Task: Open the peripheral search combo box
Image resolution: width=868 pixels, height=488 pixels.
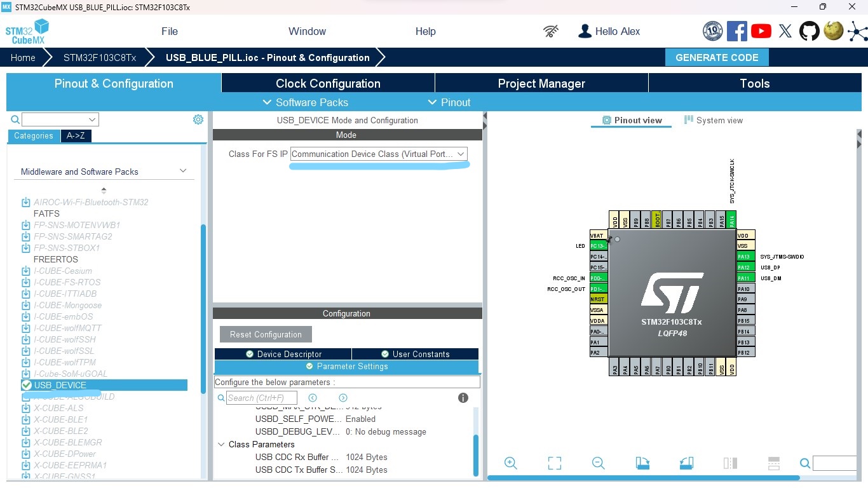Action: (x=60, y=119)
